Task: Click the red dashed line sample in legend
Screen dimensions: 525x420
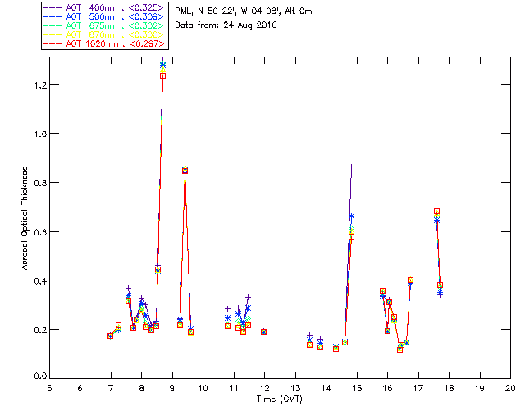Action: [52, 43]
